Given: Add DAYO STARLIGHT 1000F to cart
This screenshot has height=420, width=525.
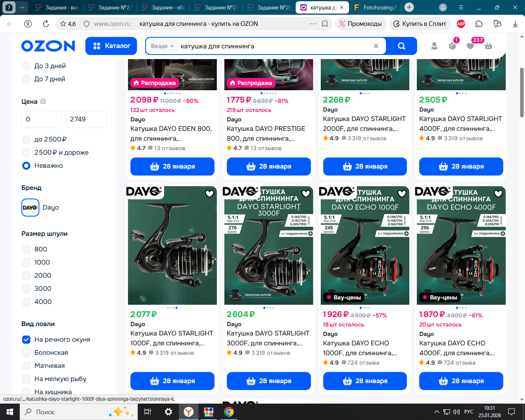Looking at the screenshot, I should pyautogui.click(x=172, y=381).
